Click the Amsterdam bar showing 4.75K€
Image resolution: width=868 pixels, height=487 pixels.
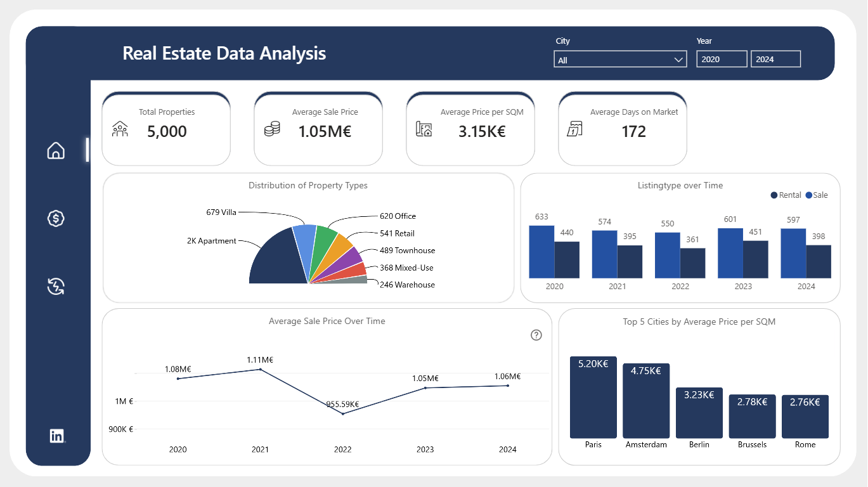coord(646,401)
